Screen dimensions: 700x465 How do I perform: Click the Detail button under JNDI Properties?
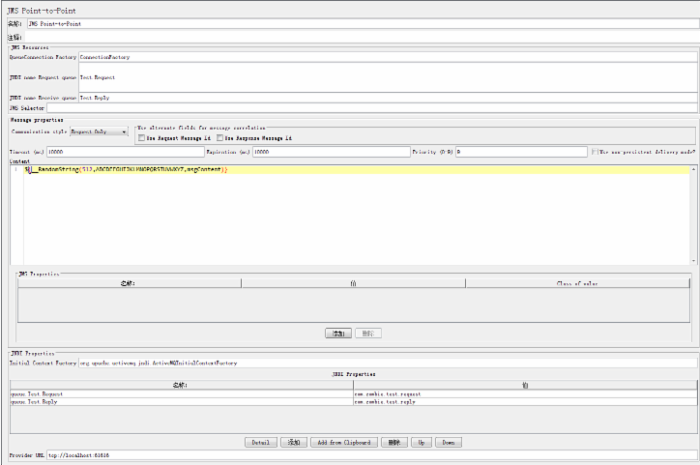(259, 441)
